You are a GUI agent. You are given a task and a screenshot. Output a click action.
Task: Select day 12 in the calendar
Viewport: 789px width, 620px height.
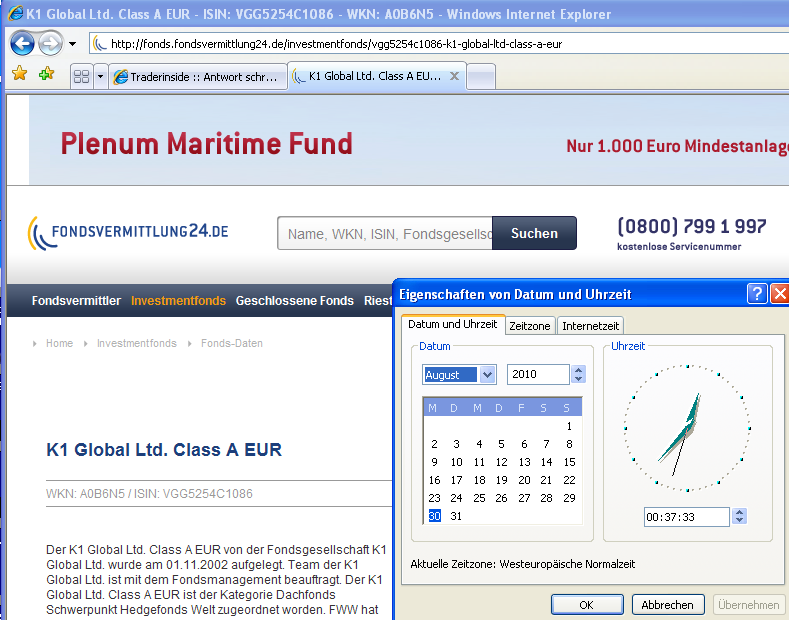pos(501,462)
